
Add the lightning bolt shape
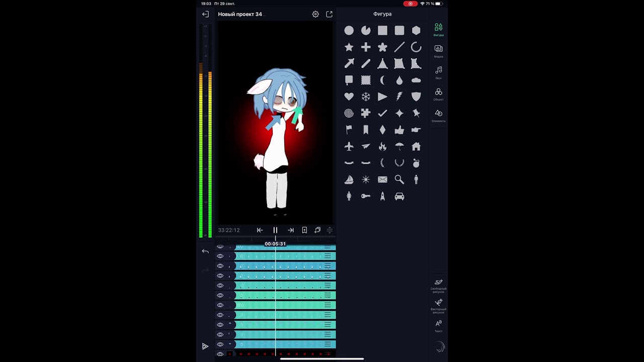click(399, 97)
